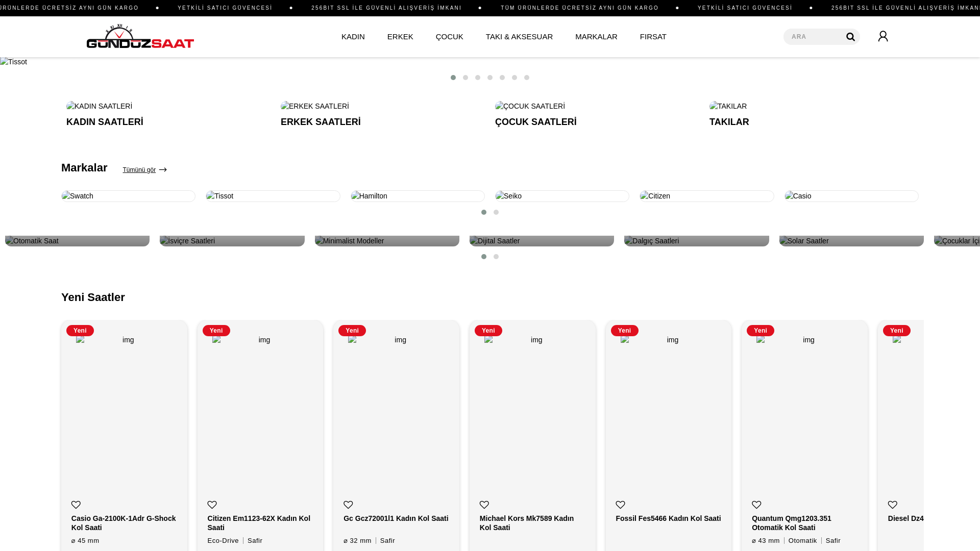Go to second banner slide dot
The width and height of the screenshot is (980, 551).
click(465, 78)
